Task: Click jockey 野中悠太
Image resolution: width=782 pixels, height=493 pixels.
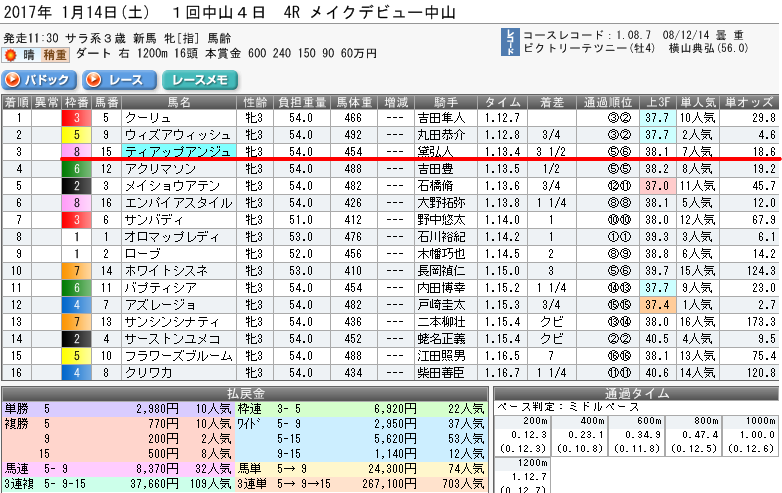Action: point(441,220)
